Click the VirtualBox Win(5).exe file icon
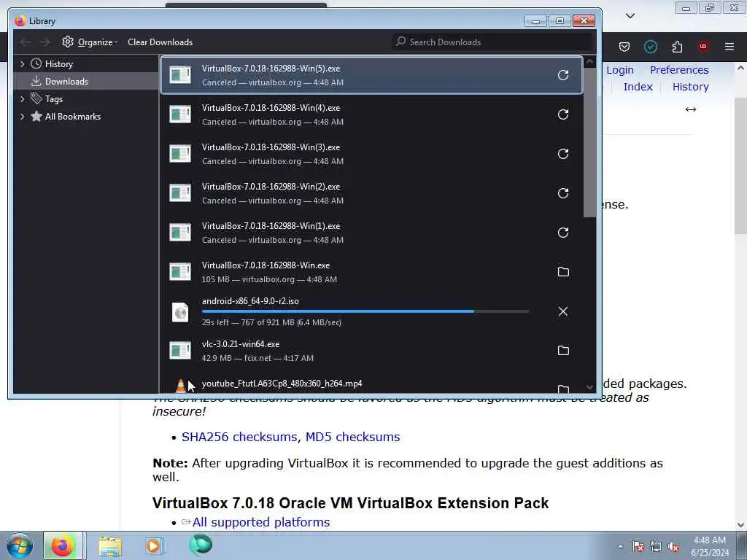 pos(180,75)
